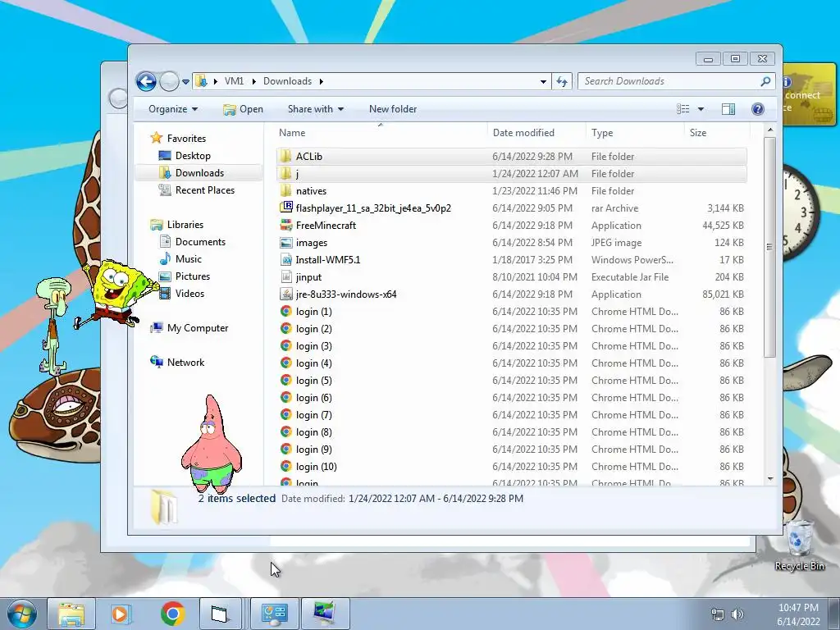This screenshot has width=840, height=630.
Task: Sort files by the Name column
Action: point(292,132)
